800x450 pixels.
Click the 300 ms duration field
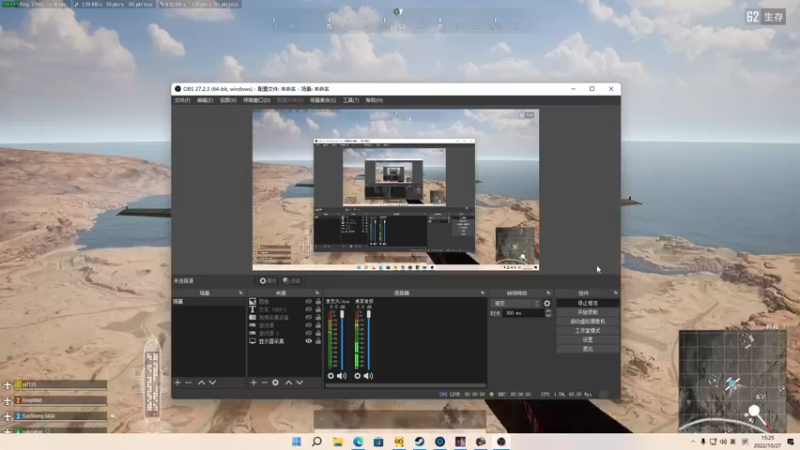(x=523, y=313)
